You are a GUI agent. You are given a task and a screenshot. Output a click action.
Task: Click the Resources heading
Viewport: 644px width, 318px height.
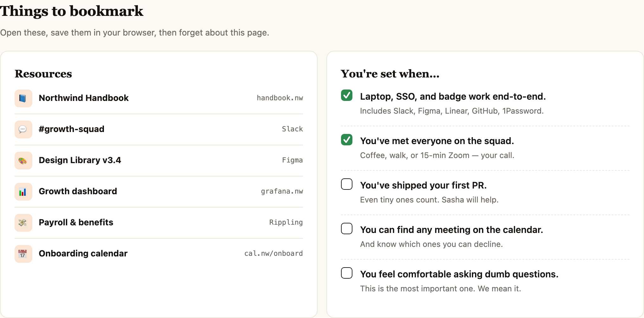[x=43, y=74]
